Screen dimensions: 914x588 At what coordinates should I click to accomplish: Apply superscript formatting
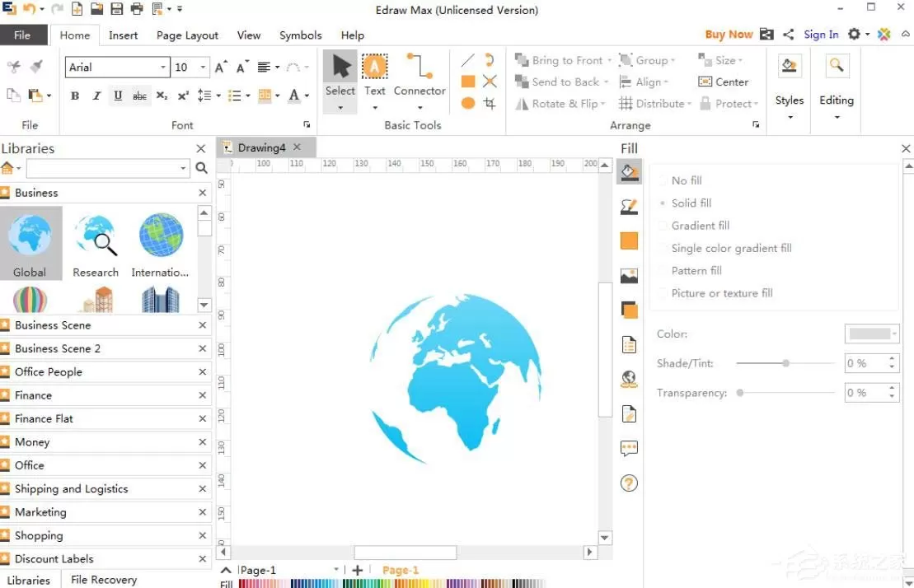(x=183, y=96)
